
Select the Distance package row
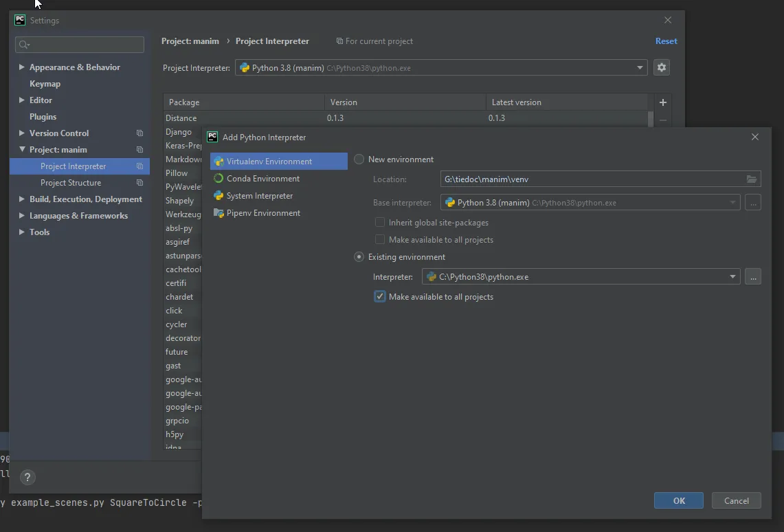pyautogui.click(x=405, y=118)
